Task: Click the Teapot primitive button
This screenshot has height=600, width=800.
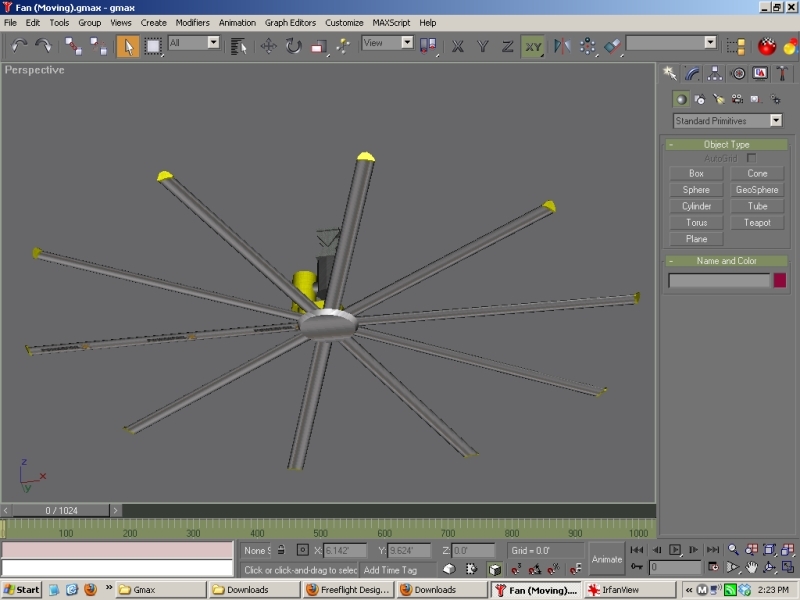Action: (757, 222)
